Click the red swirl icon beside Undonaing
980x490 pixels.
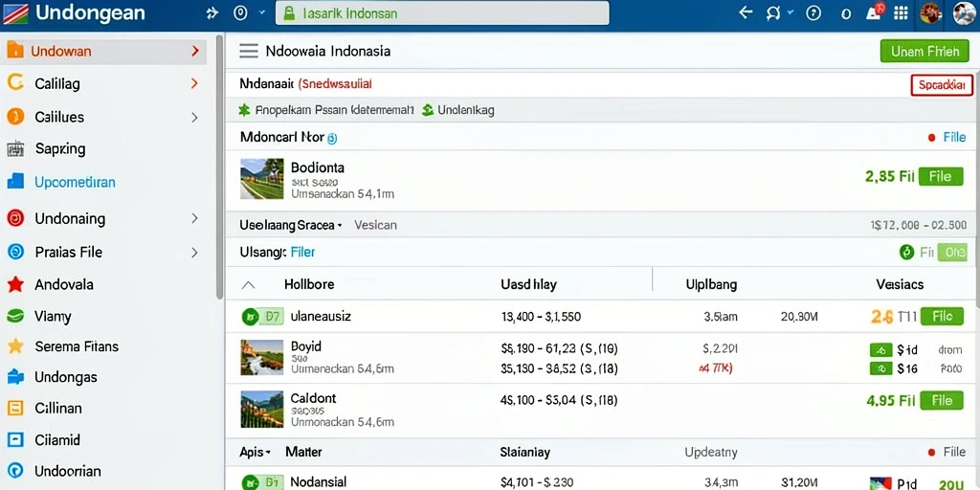(15, 218)
